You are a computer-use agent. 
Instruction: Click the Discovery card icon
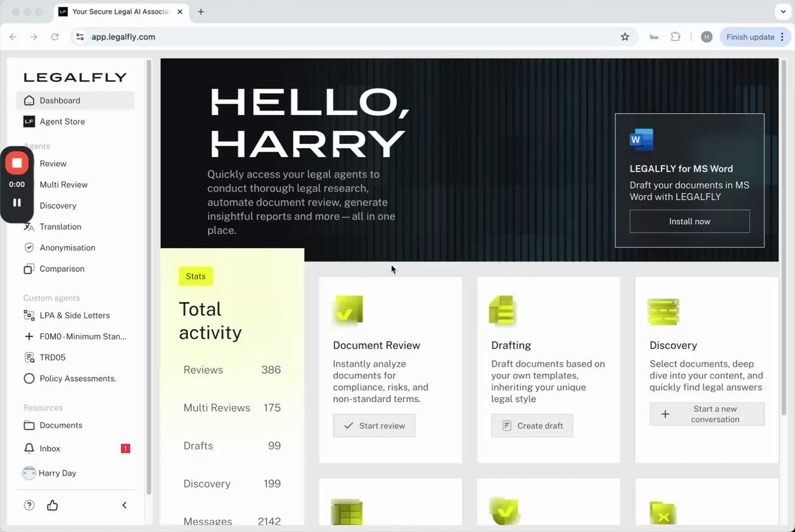click(x=663, y=312)
